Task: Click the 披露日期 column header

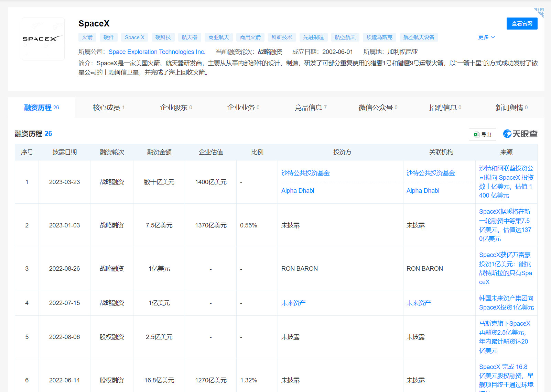Action: click(65, 152)
